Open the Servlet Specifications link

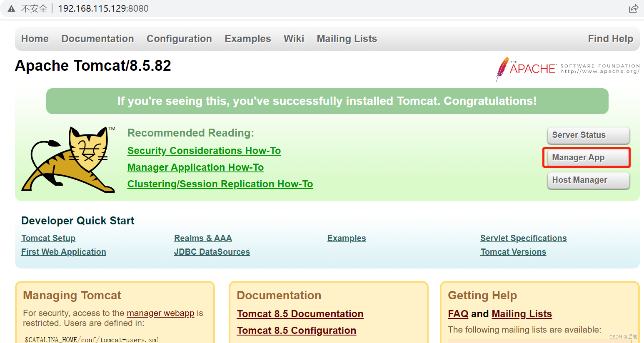(524, 238)
